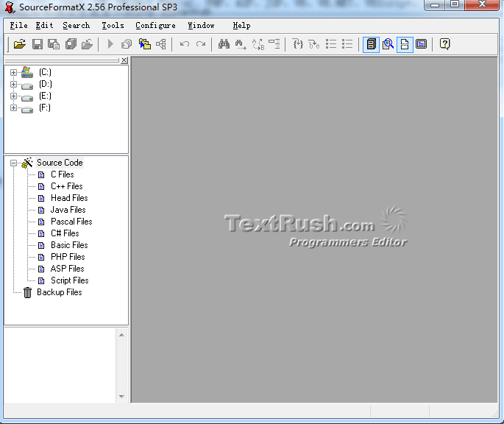Select C Files in the tree
The height and width of the screenshot is (424, 504).
coord(63,174)
